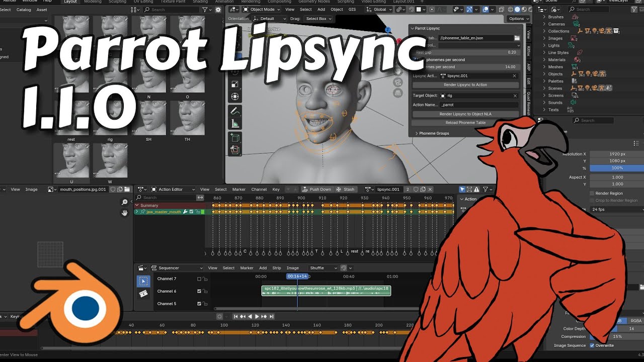Disable the Channel 6 checkbox
Viewport: 644px width, 362px height.
point(199,291)
